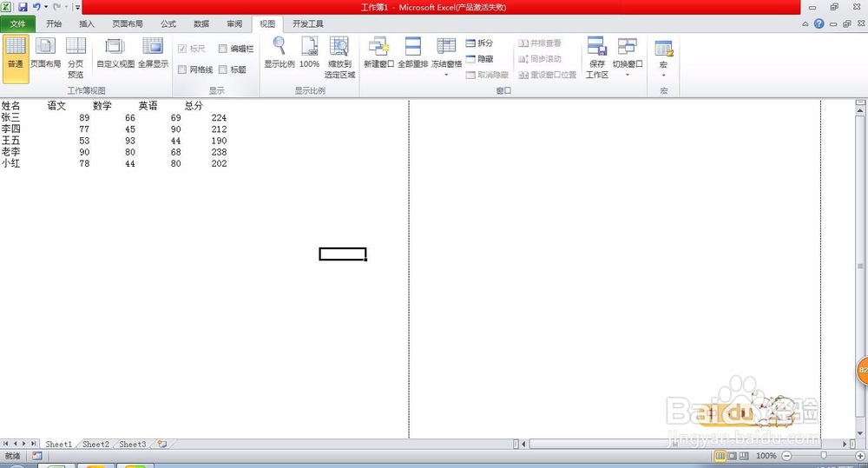Screen dimensions: 868x468
Task: Open 显示比例 (Zoom) magnifier dialog
Action: pyautogui.click(x=279, y=53)
